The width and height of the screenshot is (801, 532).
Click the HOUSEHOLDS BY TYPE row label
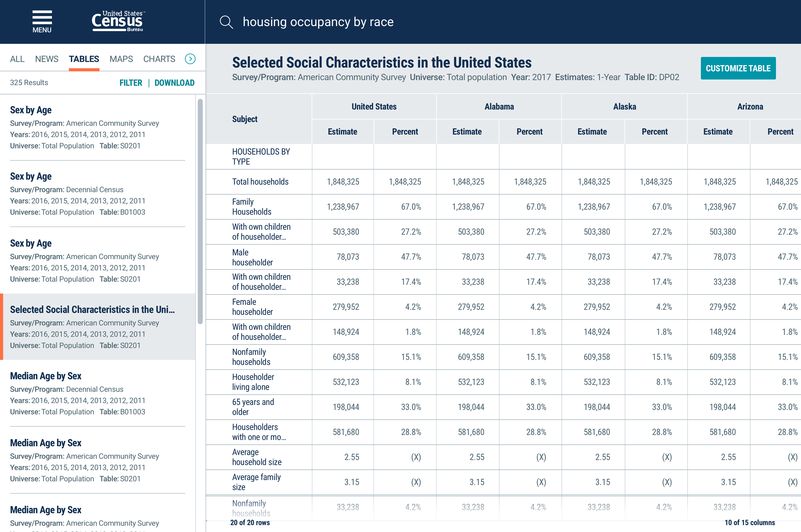[x=261, y=156]
